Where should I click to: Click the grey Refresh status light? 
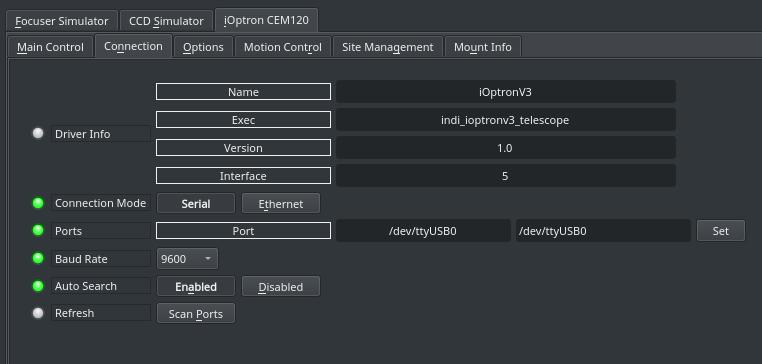38,313
